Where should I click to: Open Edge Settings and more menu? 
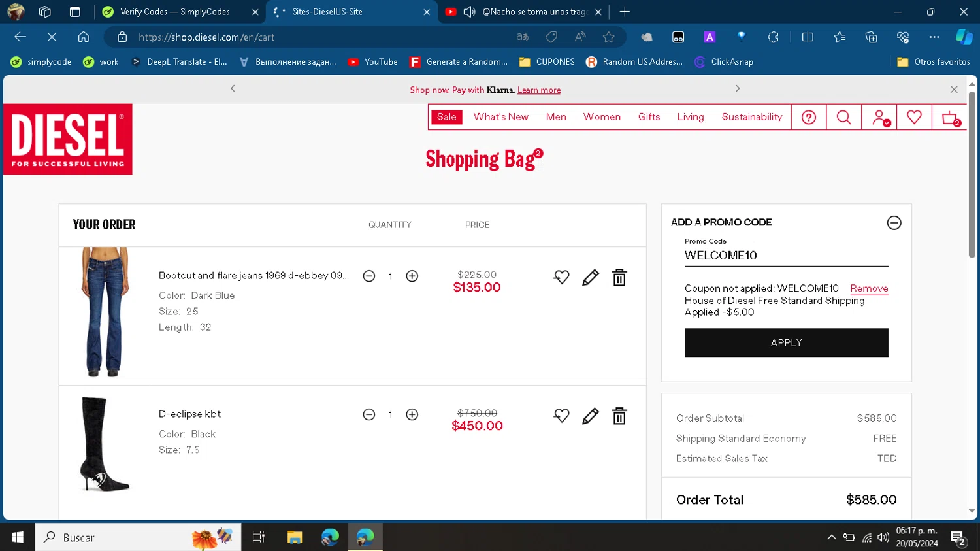tap(934, 37)
